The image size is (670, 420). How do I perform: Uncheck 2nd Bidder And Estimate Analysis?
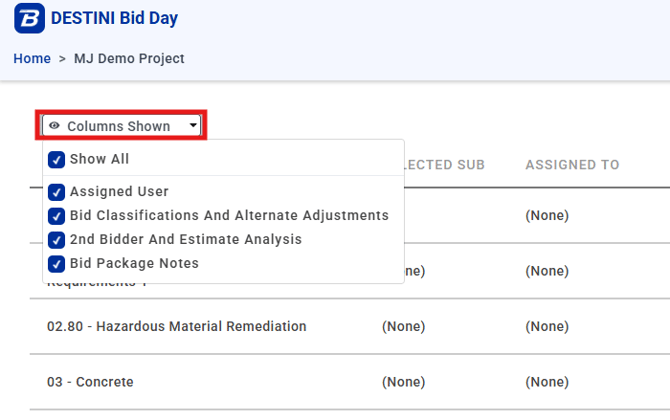click(57, 240)
